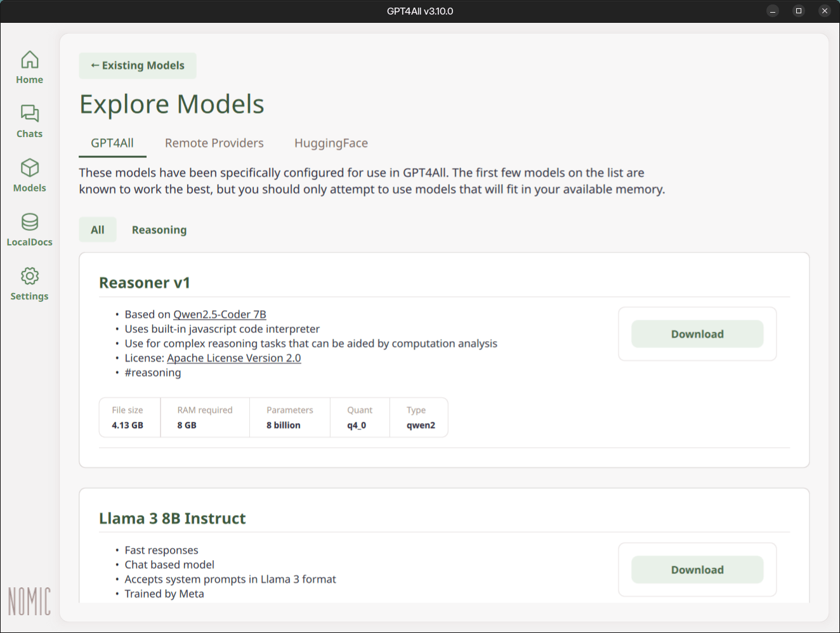Download the Llama 3 8B Instruct model
The width and height of the screenshot is (840, 633).
pyautogui.click(x=697, y=570)
